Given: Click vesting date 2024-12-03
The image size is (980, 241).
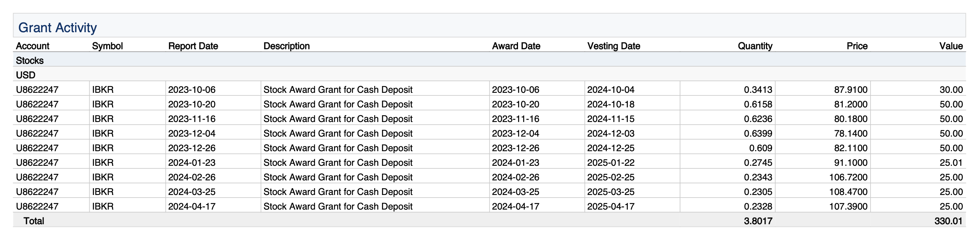Looking at the screenshot, I should click(611, 134).
